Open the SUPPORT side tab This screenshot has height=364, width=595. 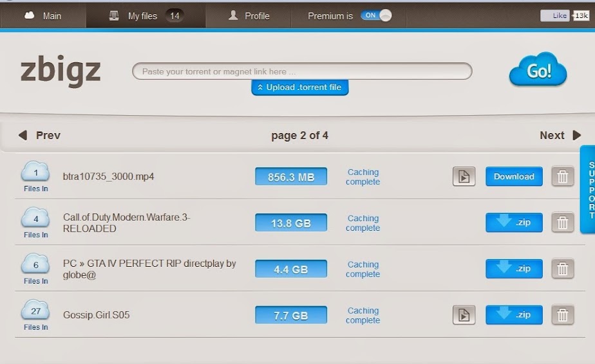coord(588,189)
